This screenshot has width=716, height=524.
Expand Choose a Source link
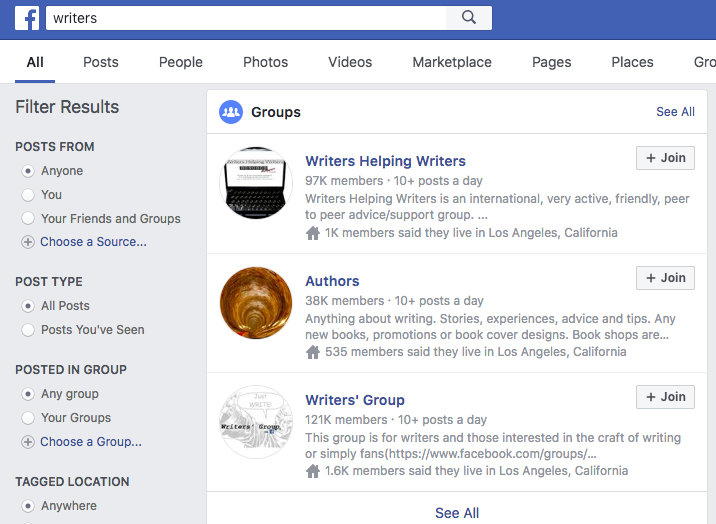[x=93, y=242]
